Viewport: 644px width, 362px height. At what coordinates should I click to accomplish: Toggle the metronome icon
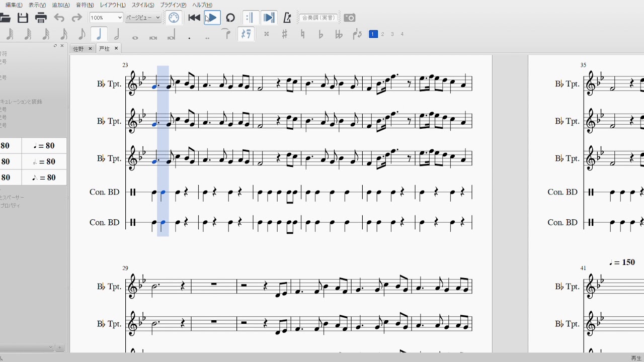tap(287, 18)
